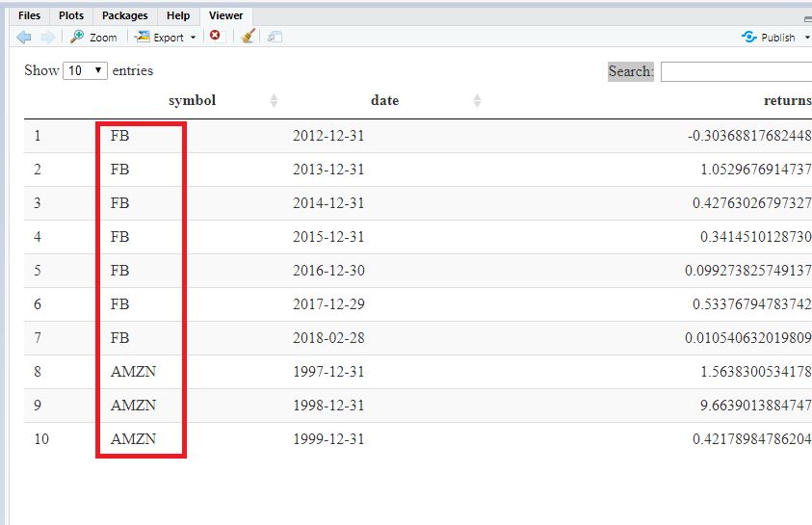This screenshot has height=525, width=812.
Task: Switch to the Files tab
Action: [x=29, y=15]
